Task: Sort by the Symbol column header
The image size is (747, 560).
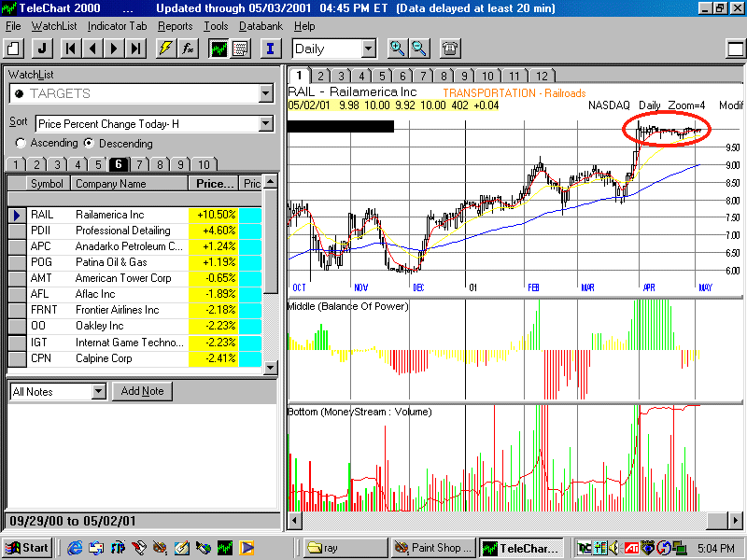Action: click(47, 184)
